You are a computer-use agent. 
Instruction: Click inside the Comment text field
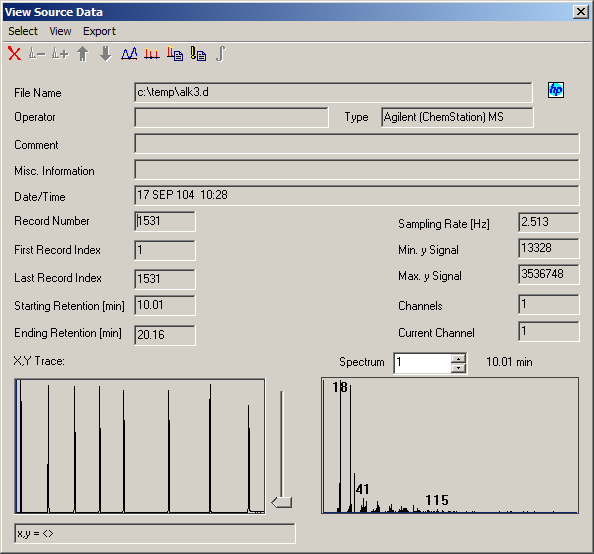(x=356, y=143)
